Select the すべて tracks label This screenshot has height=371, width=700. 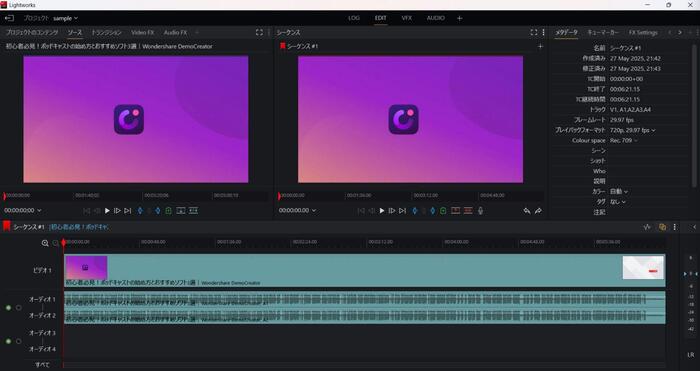[42, 365]
